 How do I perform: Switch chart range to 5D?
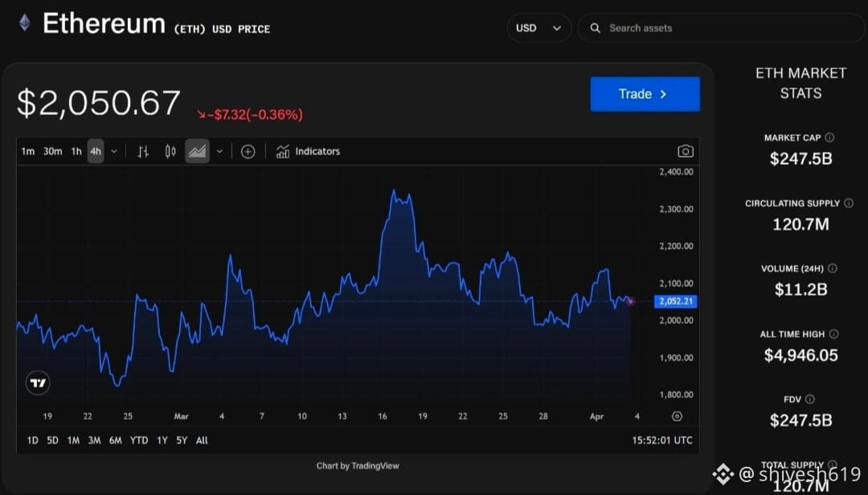(x=52, y=440)
